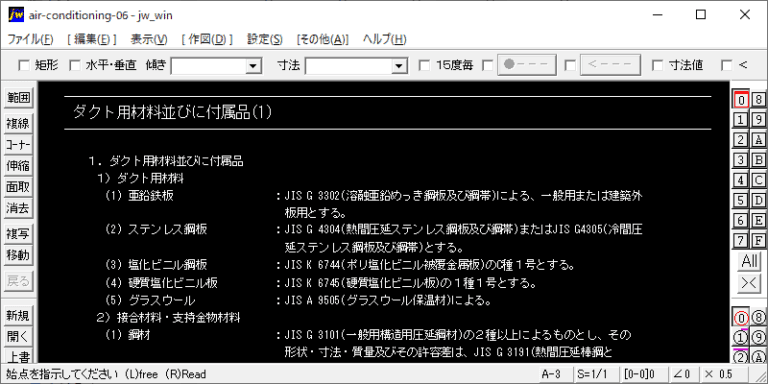Select square layer button 2
The height and width of the screenshot is (384, 768).
tap(741, 140)
